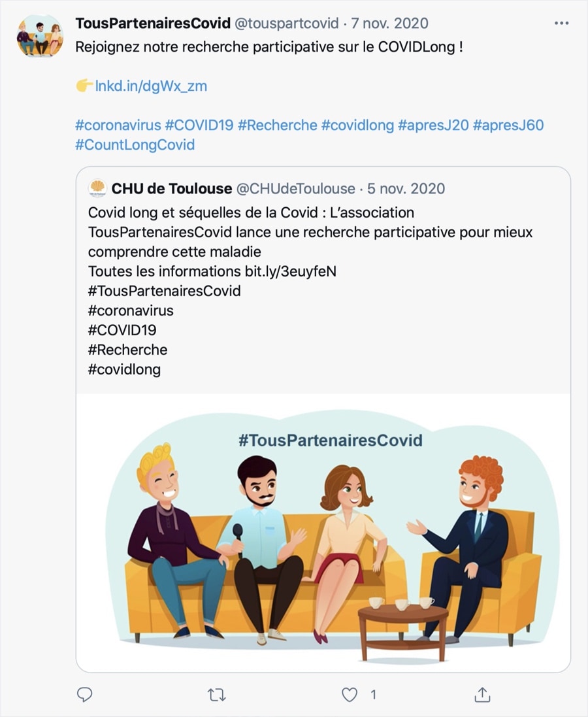Click the TousPartenairesCovid display name
Screen dimensions: 588x717
point(153,24)
